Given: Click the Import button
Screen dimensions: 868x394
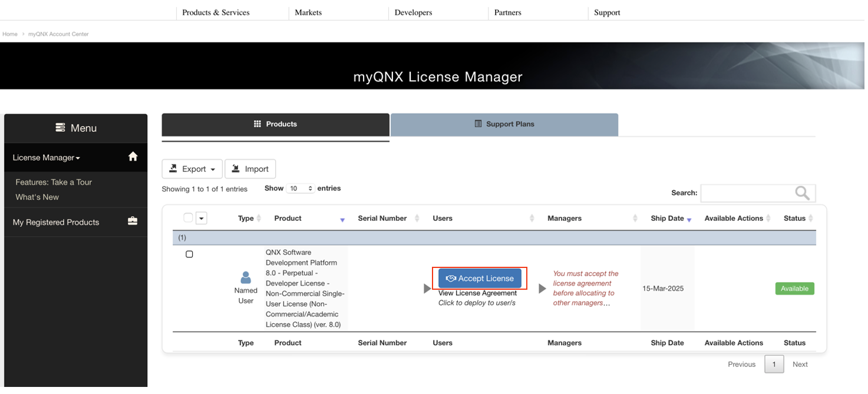Looking at the screenshot, I should coord(250,169).
